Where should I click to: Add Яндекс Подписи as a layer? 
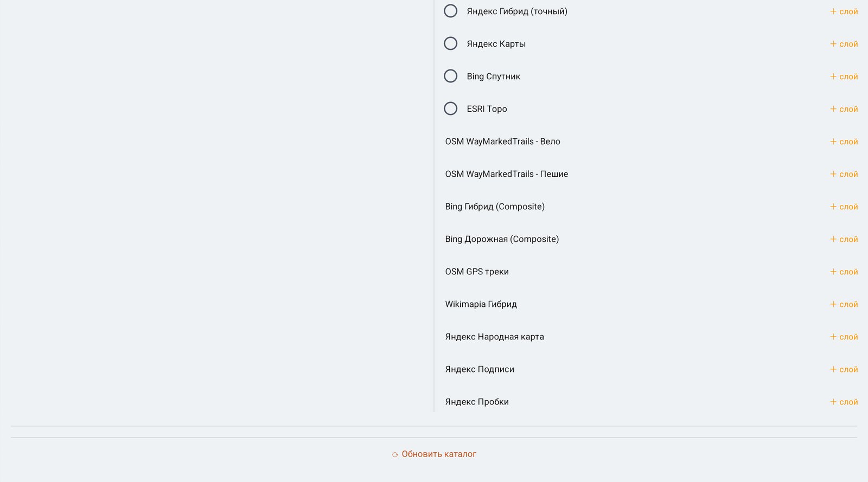[x=844, y=369]
